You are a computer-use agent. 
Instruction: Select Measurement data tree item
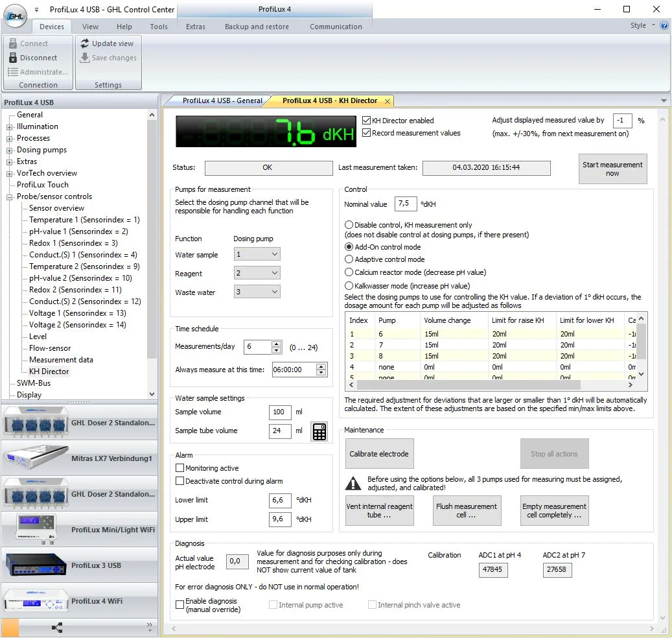tap(61, 360)
